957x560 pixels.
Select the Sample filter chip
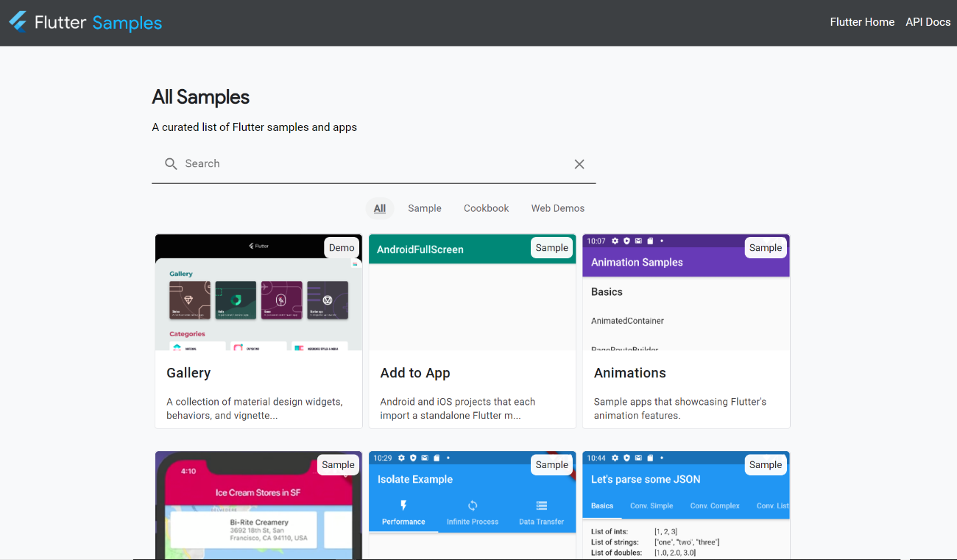coord(425,208)
